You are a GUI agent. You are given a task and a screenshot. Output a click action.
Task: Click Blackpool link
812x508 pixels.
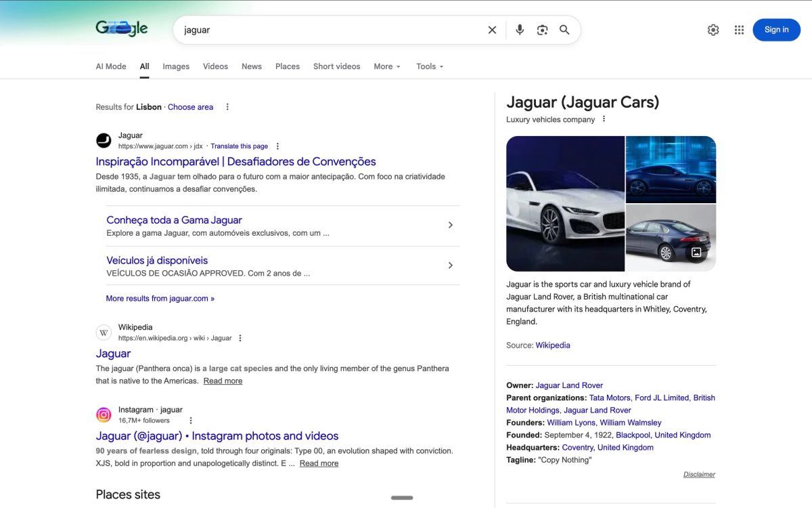click(x=633, y=435)
